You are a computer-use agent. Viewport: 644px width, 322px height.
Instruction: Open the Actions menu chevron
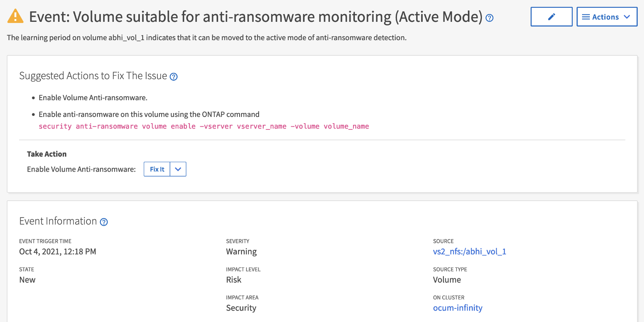[x=627, y=17]
